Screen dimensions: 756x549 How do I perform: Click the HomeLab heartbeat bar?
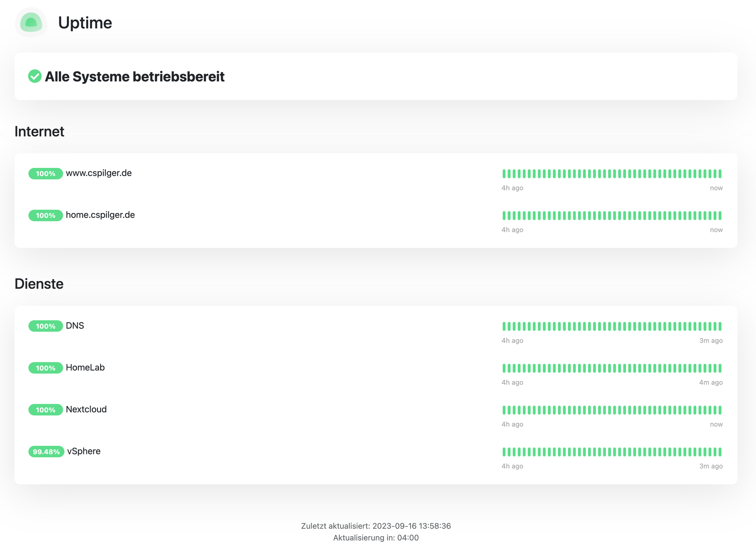click(x=612, y=368)
